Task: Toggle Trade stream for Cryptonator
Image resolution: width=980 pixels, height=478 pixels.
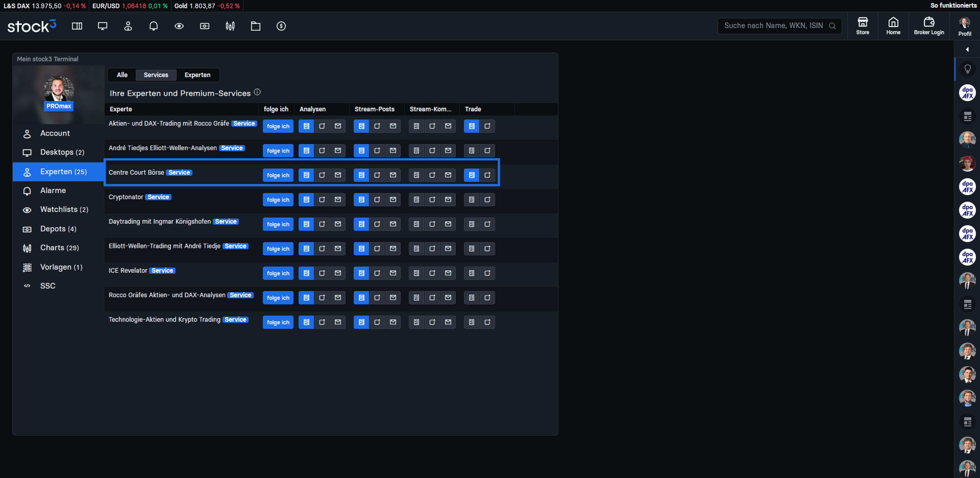Action: (x=472, y=199)
